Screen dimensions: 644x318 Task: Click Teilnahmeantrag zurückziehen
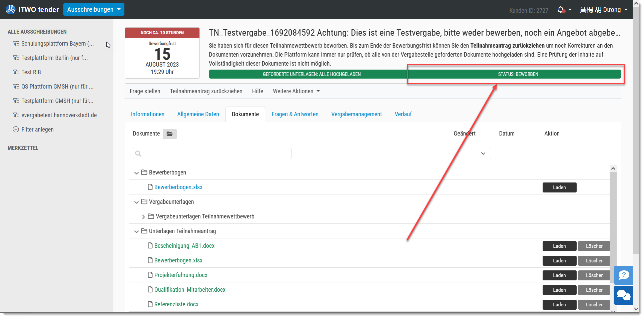[206, 91]
